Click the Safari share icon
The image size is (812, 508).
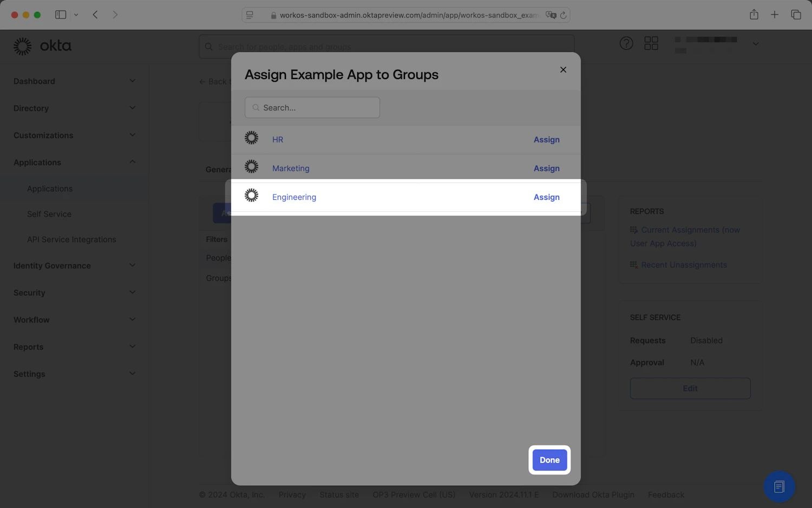[754, 15]
